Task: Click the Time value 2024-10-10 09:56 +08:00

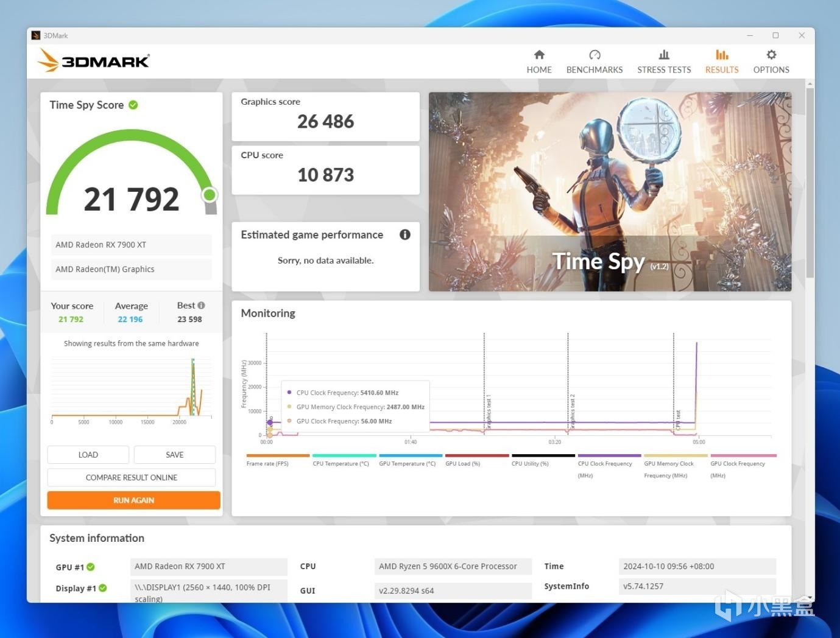Action: [x=697, y=566]
